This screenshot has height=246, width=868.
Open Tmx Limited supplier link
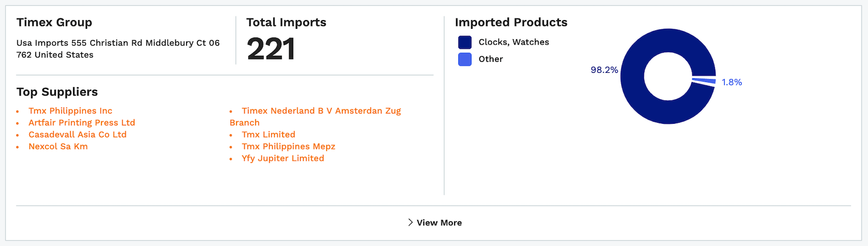pos(269,135)
